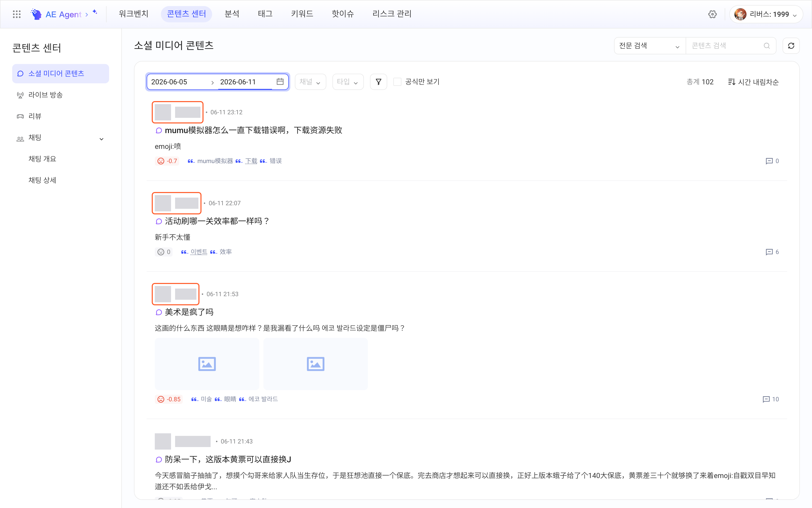Switch to the 분석 tab
This screenshot has height=508, width=812.
point(232,14)
